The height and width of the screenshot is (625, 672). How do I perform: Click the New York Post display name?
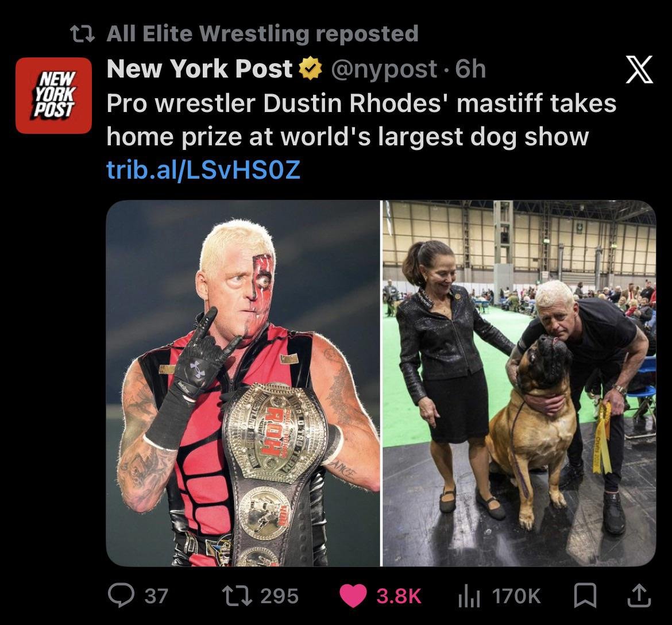(x=199, y=69)
